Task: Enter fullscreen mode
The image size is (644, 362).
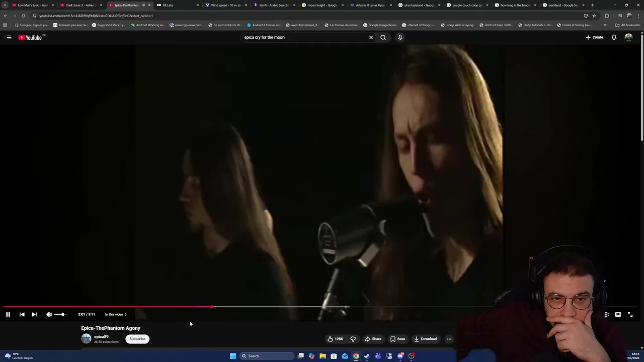Action: (630, 314)
